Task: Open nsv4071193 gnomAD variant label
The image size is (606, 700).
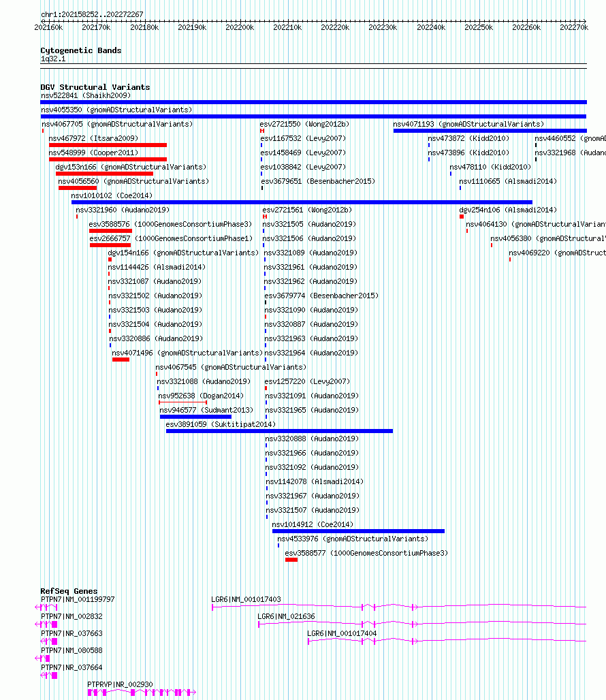Action: 468,124
